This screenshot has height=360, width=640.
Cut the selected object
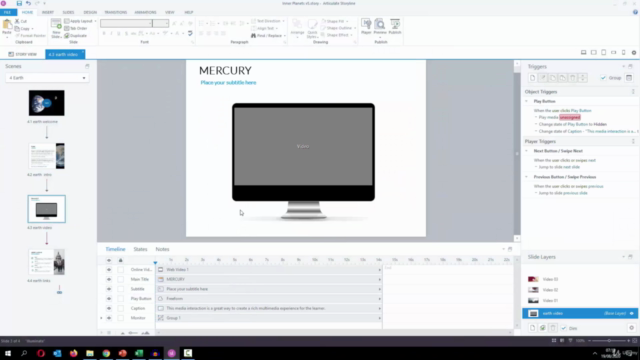[21, 21]
